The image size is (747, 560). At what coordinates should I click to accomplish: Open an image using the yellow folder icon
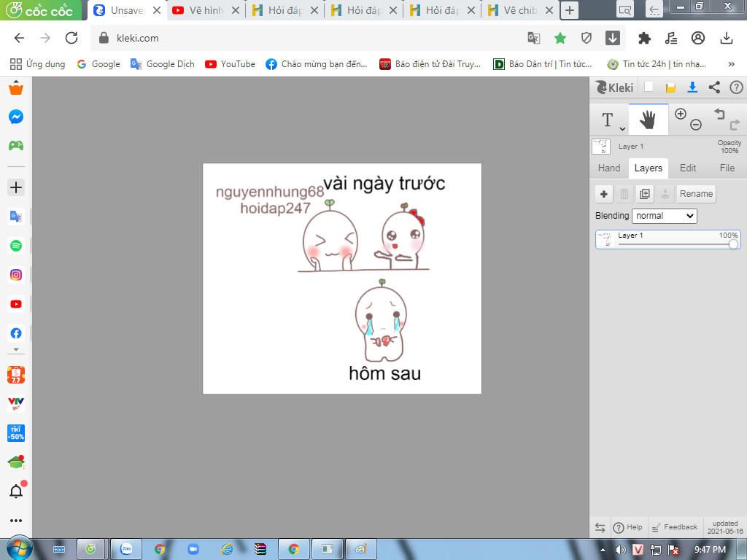tap(671, 87)
